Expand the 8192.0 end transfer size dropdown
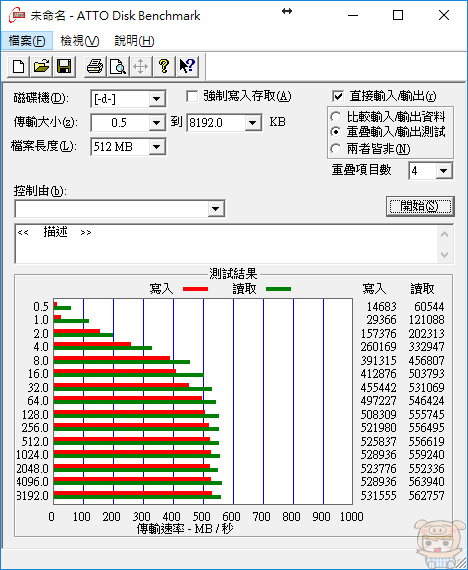Screen dimensions: 468x570 coord(252,123)
